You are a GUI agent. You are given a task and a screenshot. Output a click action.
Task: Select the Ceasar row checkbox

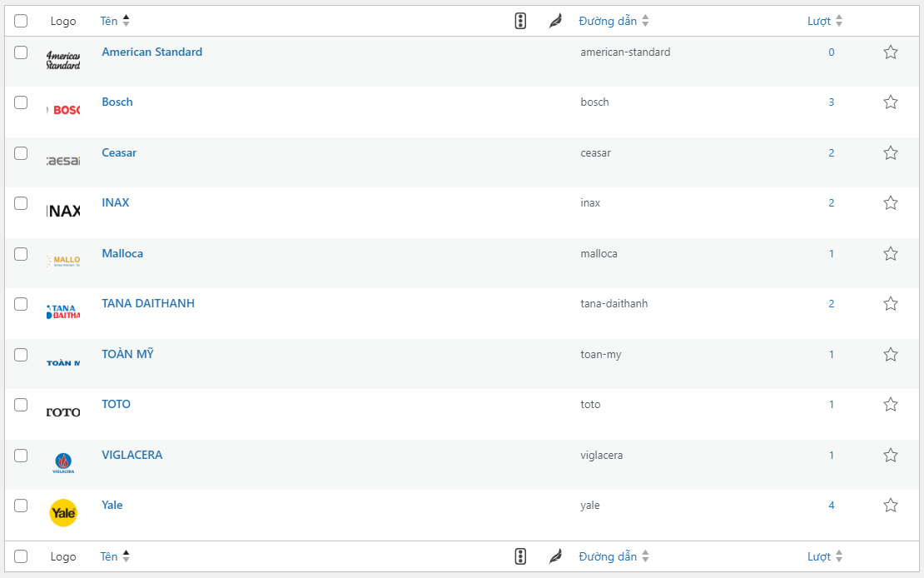pos(21,153)
